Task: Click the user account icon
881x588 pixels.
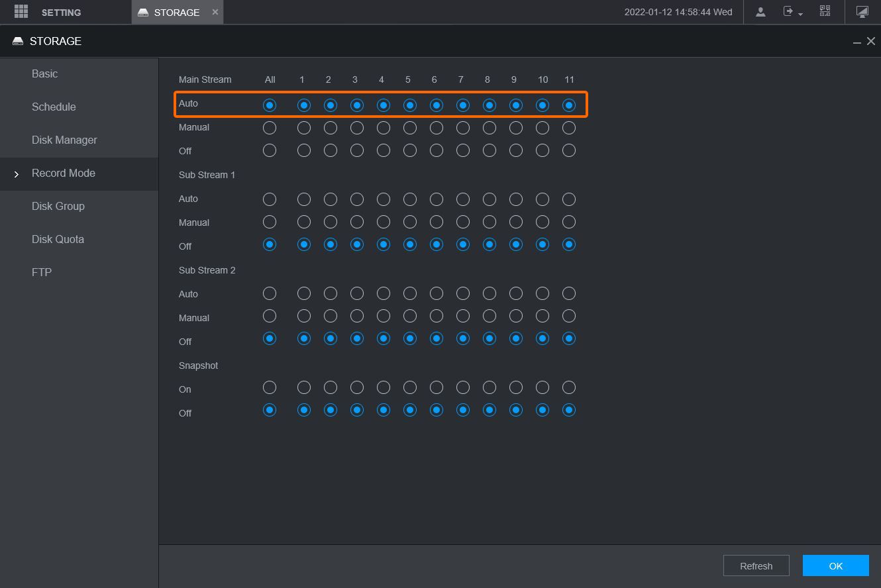Action: point(760,12)
